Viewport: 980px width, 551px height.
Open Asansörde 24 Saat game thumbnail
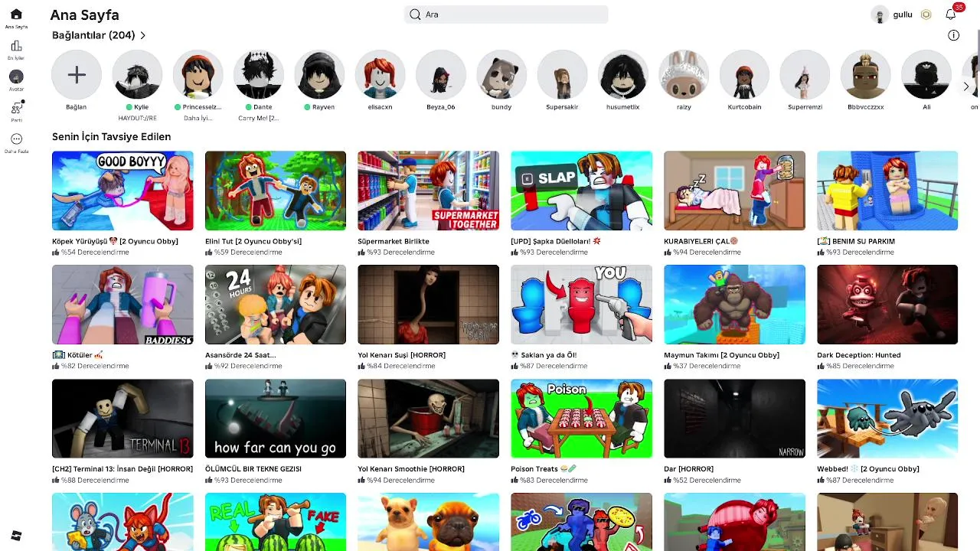(x=276, y=305)
